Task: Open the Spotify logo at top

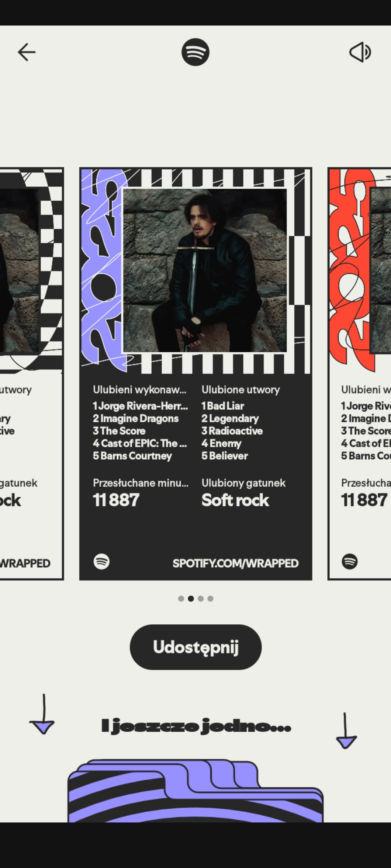Action: click(x=195, y=52)
